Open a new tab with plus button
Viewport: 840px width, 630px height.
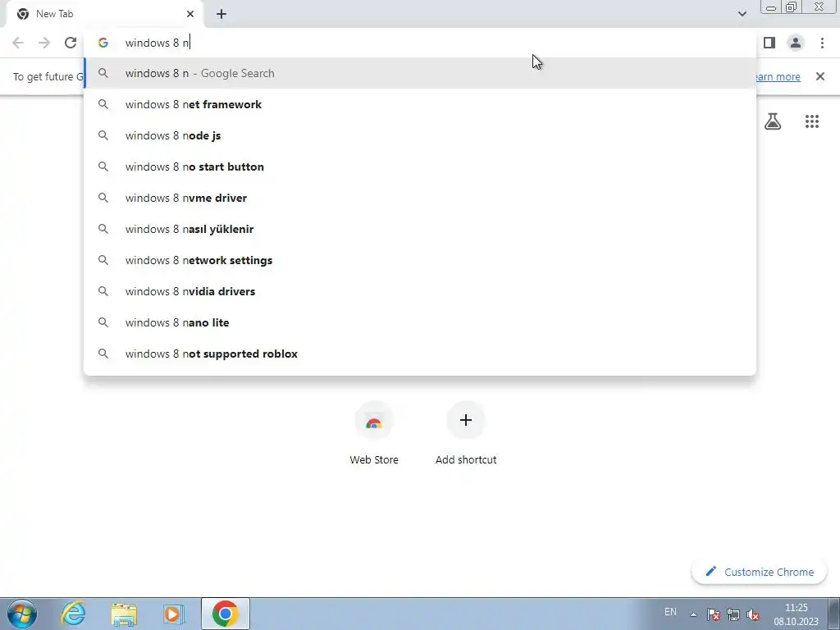[221, 14]
